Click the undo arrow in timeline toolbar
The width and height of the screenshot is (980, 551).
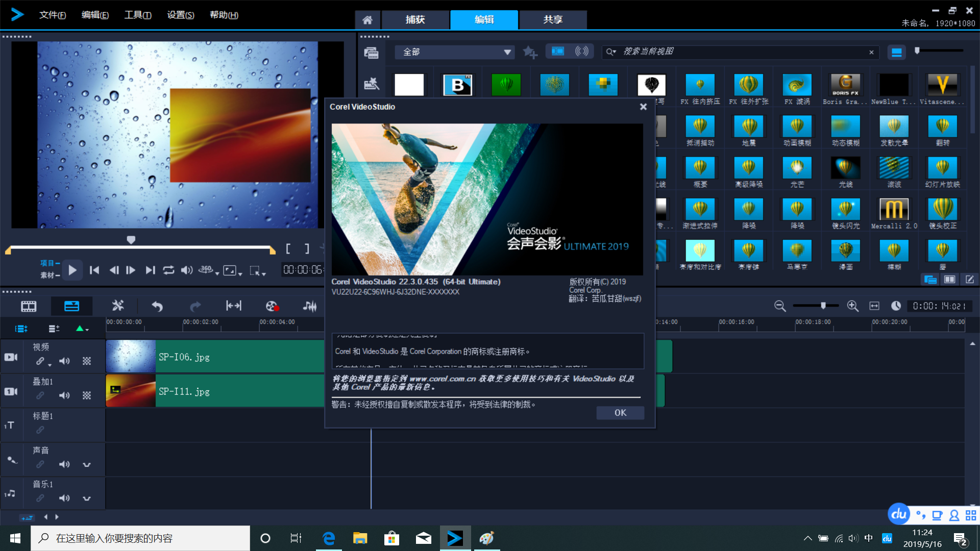pyautogui.click(x=157, y=306)
